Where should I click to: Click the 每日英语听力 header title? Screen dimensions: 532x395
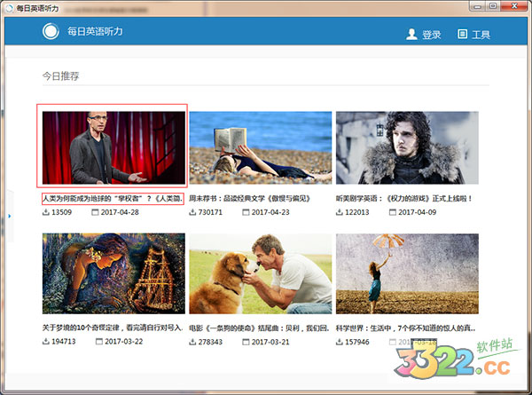pos(95,31)
